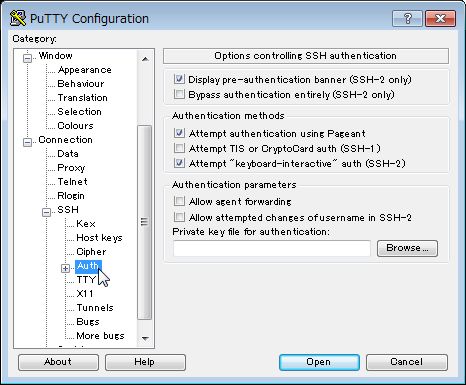Click the private key file input field
This screenshot has height=385, width=466.
click(x=272, y=248)
